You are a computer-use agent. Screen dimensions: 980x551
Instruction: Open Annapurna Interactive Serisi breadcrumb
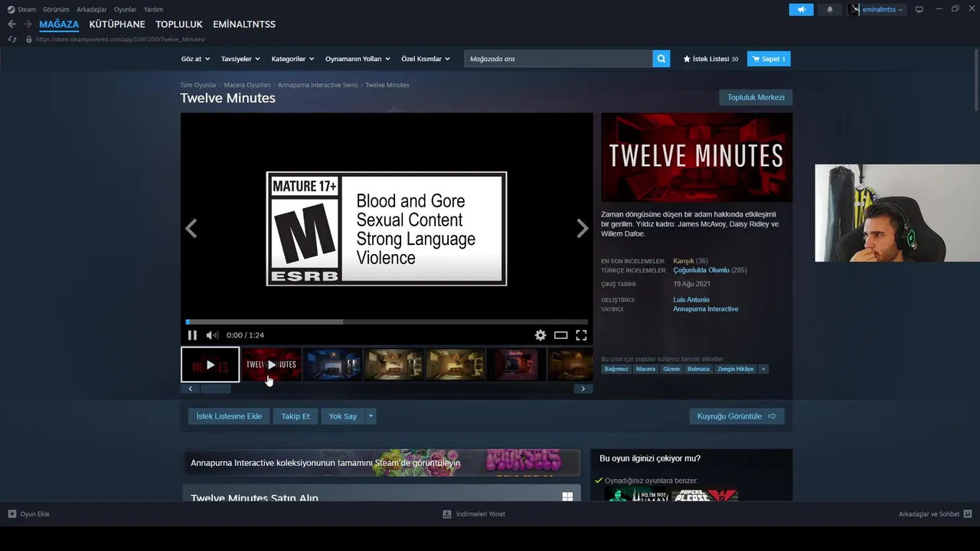(318, 85)
